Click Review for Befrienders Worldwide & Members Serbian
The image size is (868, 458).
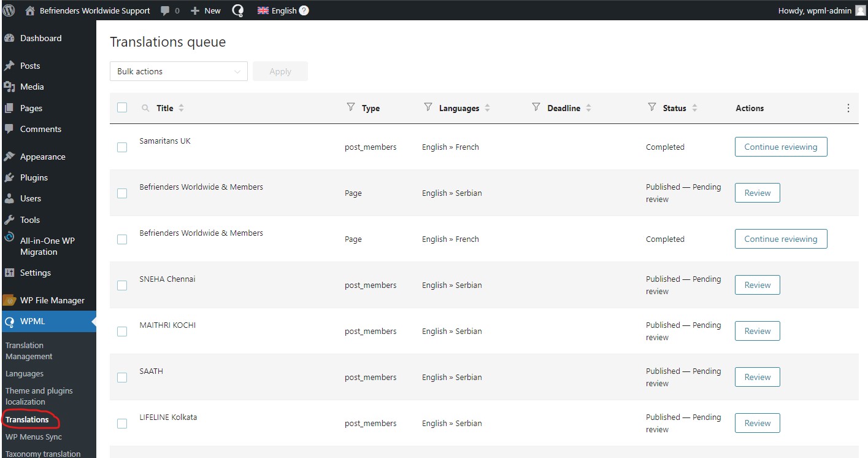coord(758,193)
